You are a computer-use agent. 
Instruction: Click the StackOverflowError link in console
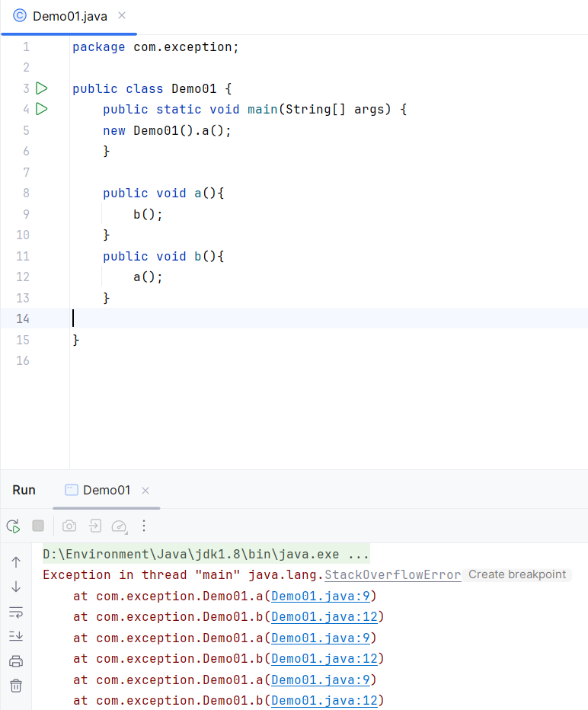392,574
